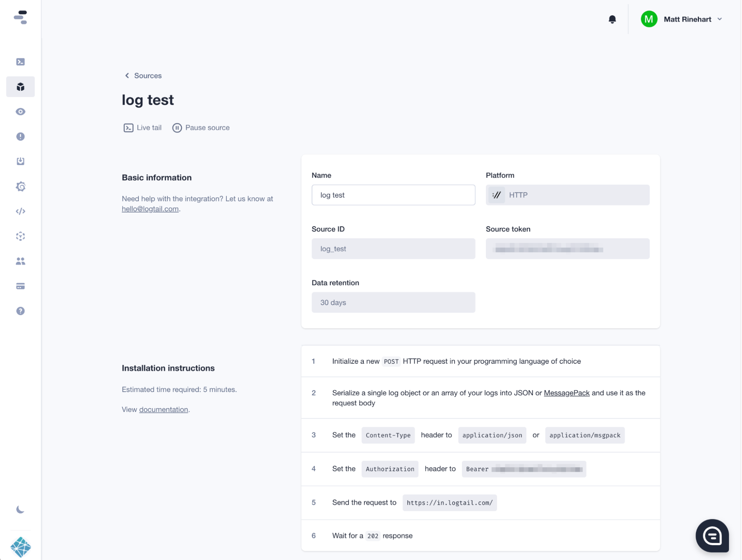Open the Live tail terminal sidebar icon
The image size is (742, 560).
20,62
